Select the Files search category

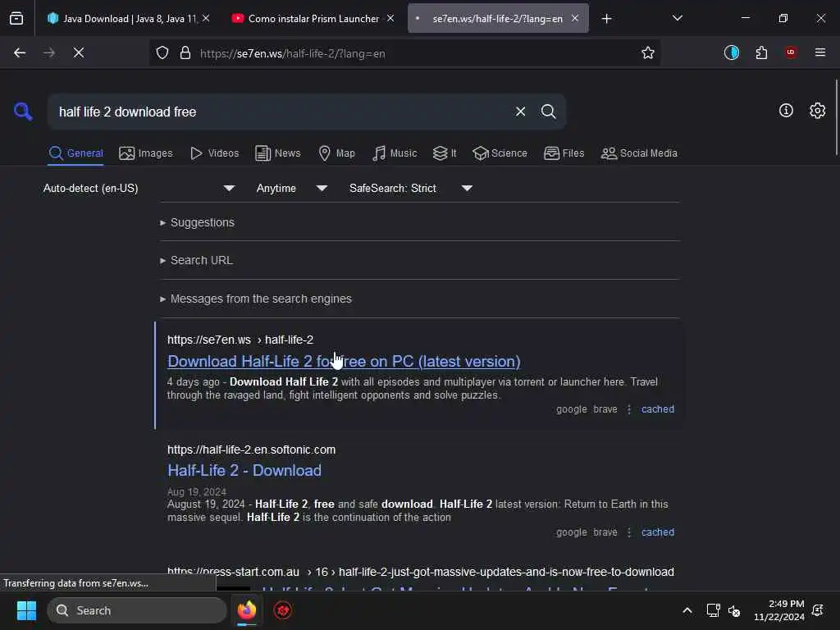[564, 153]
